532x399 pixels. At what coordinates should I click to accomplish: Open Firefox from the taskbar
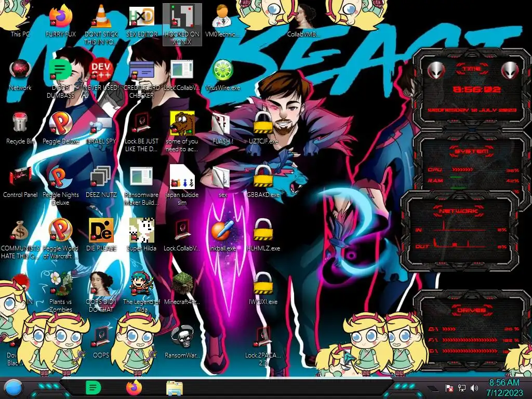pyautogui.click(x=134, y=388)
